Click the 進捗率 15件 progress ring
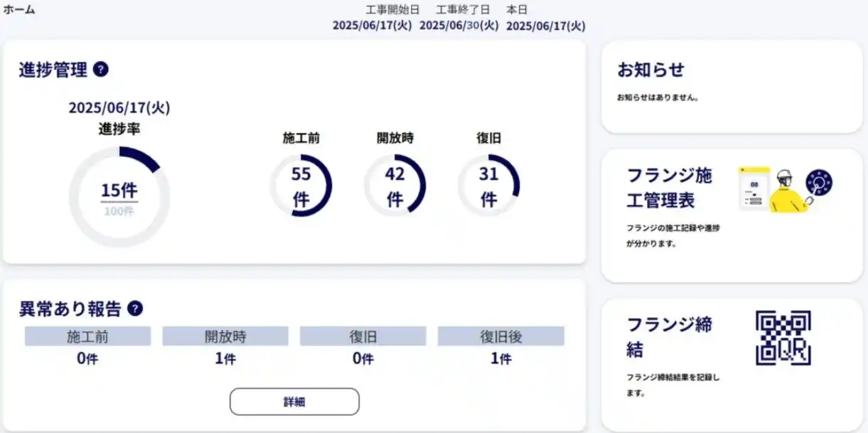The height and width of the screenshot is (433, 868). point(119,197)
